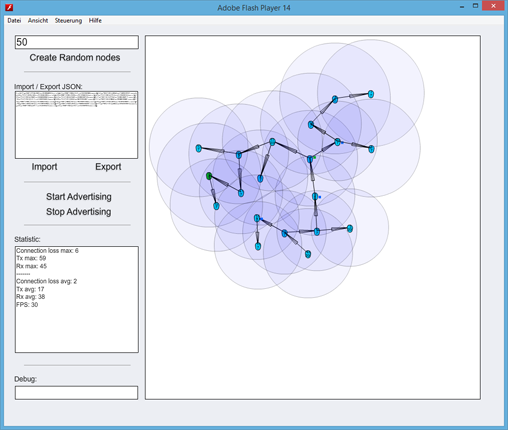The image size is (508, 430).
Task: Click the Import button
Action: point(44,167)
